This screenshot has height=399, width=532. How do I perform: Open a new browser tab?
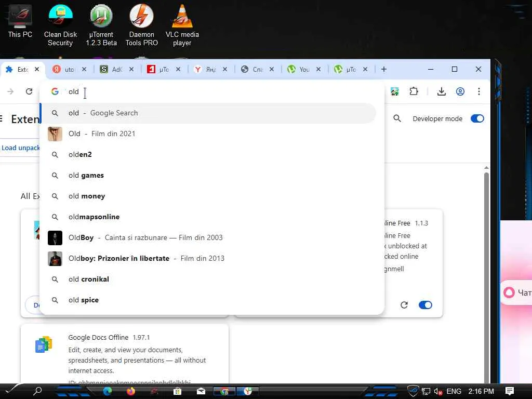pyautogui.click(x=384, y=69)
